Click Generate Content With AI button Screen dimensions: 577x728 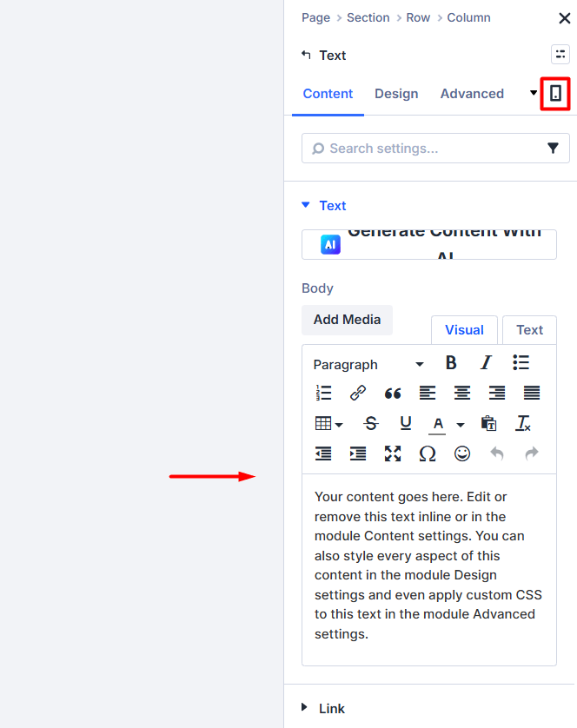(x=428, y=245)
